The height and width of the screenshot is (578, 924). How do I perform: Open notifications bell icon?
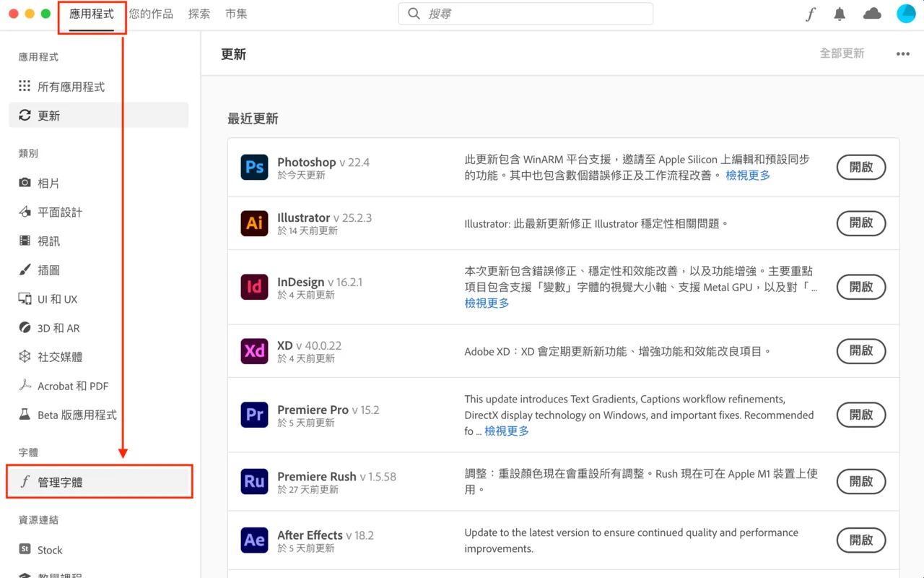840,14
